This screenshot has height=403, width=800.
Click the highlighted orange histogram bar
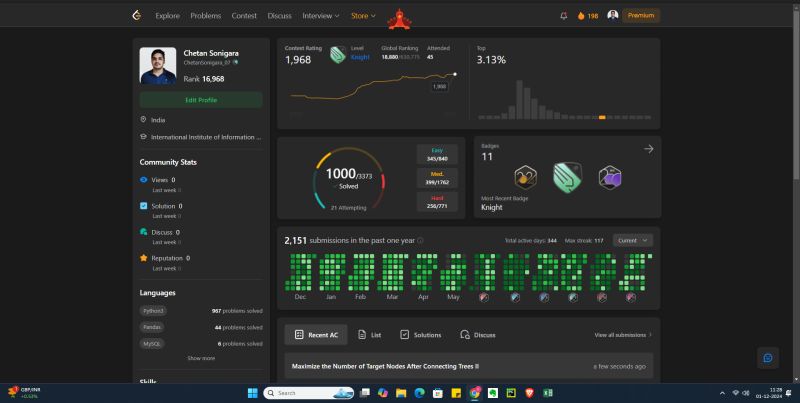point(602,117)
